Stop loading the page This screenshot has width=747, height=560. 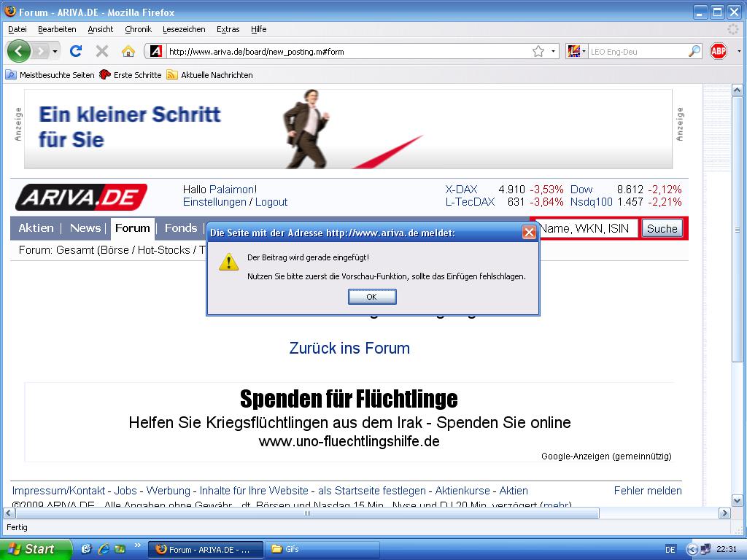point(102,51)
